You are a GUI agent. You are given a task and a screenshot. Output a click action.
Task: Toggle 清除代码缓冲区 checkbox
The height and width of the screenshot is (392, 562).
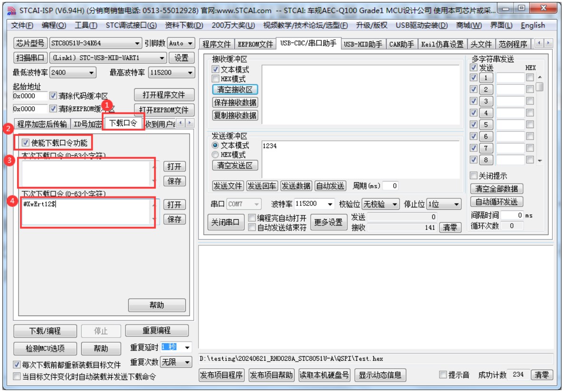tap(53, 95)
